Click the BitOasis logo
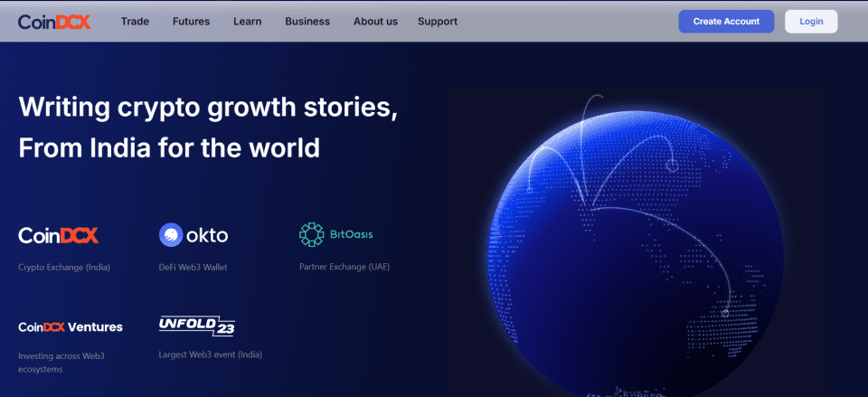Image resolution: width=868 pixels, height=397 pixels. pos(336,235)
